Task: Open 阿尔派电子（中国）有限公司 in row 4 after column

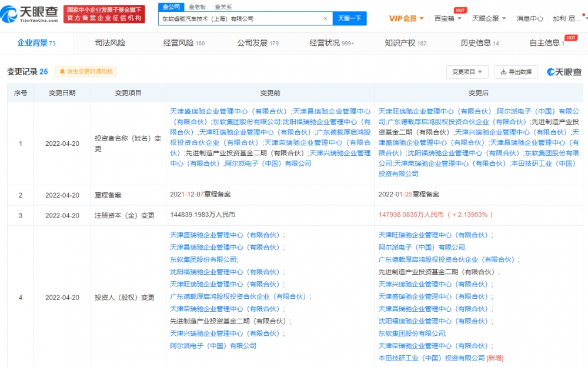Action: pos(422,247)
